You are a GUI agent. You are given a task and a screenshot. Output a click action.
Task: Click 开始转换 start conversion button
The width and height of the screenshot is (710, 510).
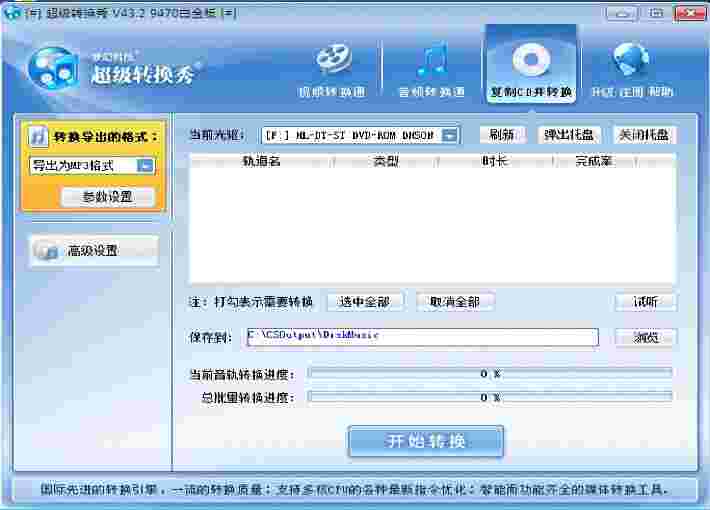(426, 441)
